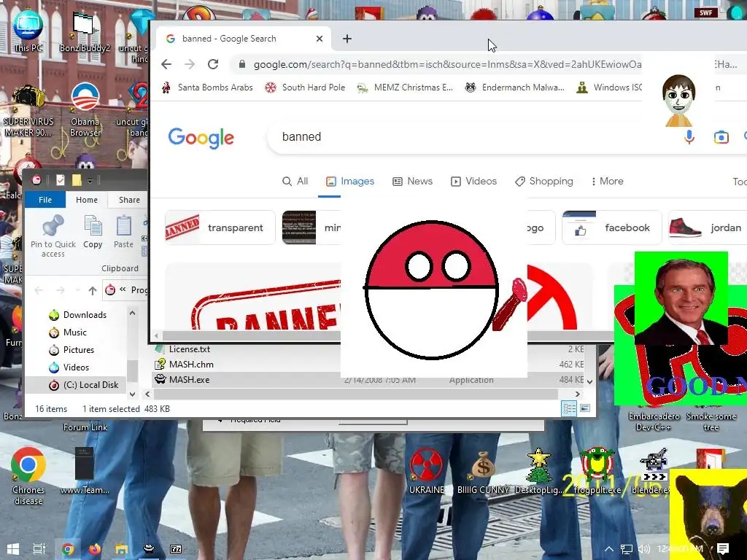Screen dimensions: 747x560
Task: Open a new Chrome tab
Action: click(x=347, y=39)
